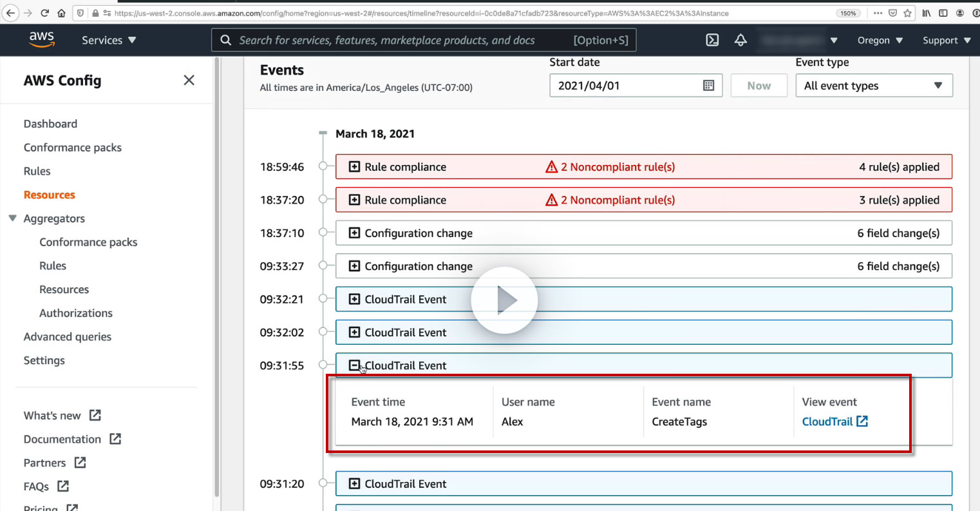Click the external link icon beside CloudTrail
This screenshot has width=980, height=511.
click(x=862, y=421)
